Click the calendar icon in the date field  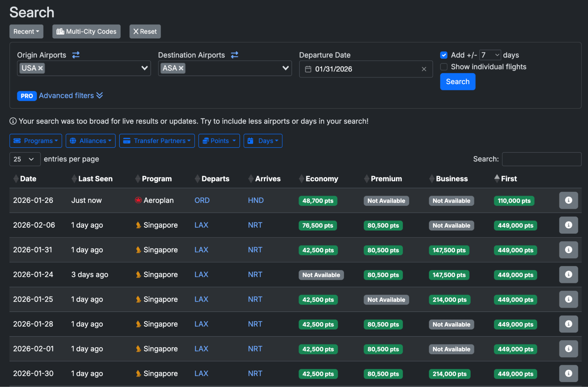click(x=308, y=69)
